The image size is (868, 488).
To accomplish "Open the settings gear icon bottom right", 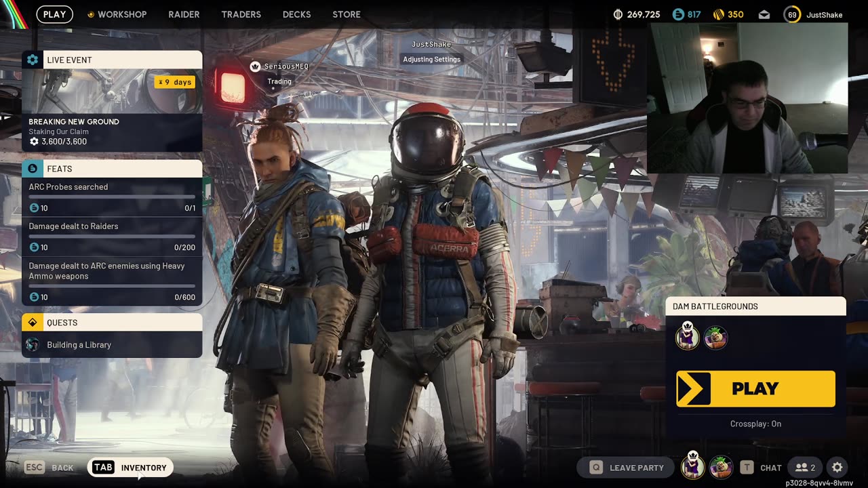I will point(837,468).
